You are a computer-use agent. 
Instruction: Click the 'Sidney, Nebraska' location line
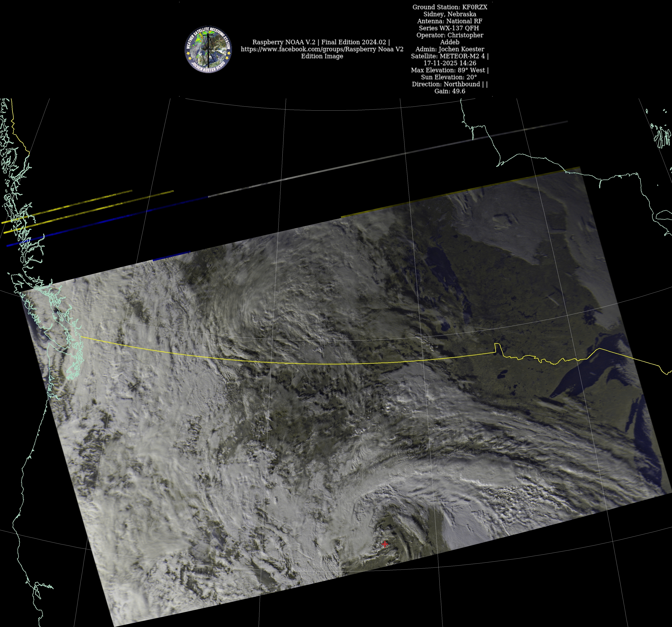point(450,14)
